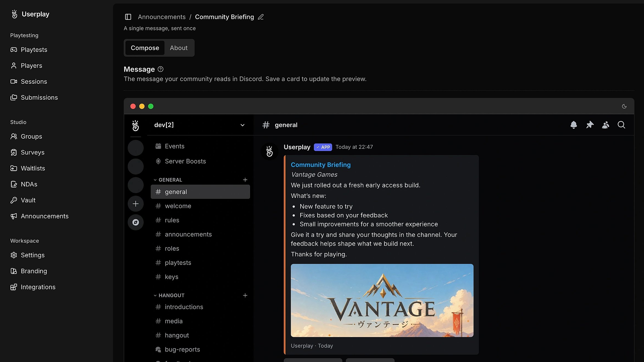Open the Message help question icon

160,69
